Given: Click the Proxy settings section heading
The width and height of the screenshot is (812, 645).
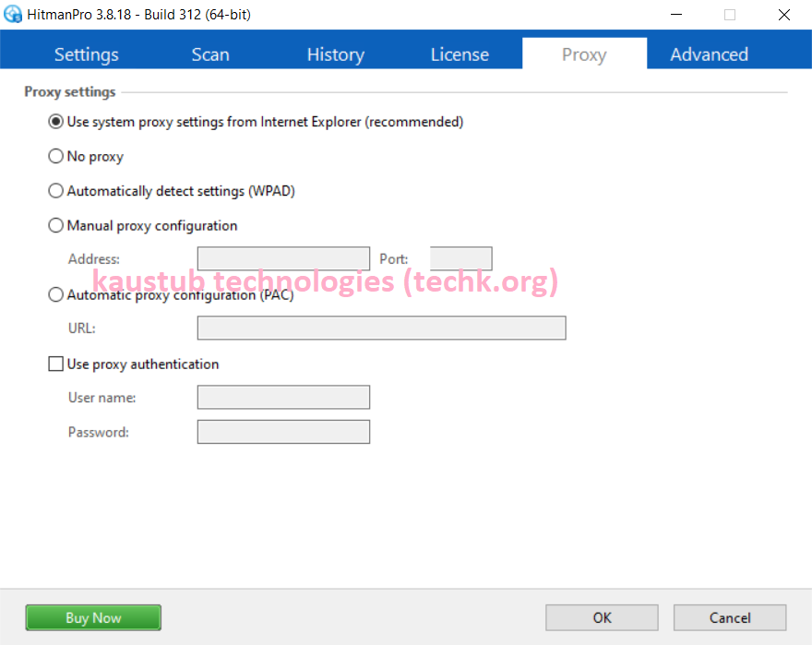Looking at the screenshot, I should point(70,91).
